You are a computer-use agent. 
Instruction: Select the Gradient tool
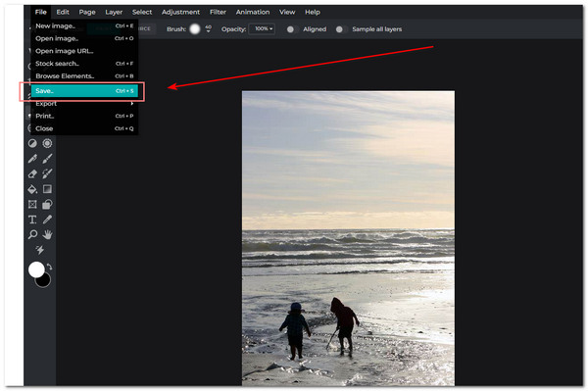47,189
